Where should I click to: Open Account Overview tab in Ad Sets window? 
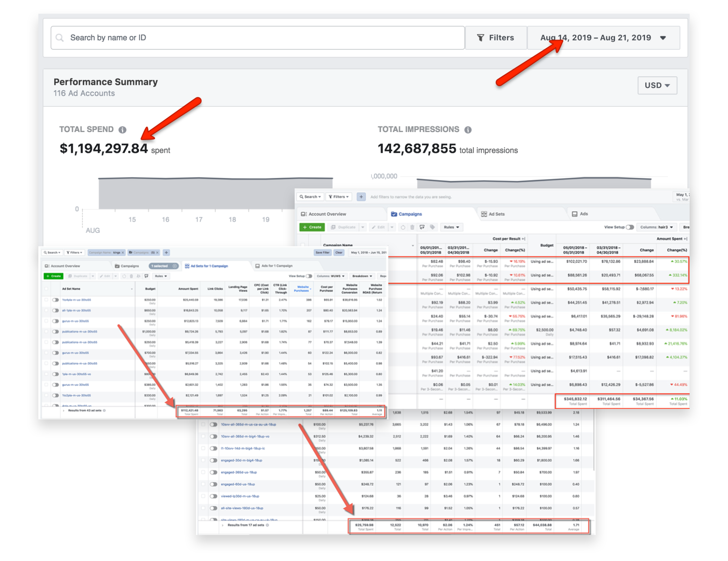(63, 266)
